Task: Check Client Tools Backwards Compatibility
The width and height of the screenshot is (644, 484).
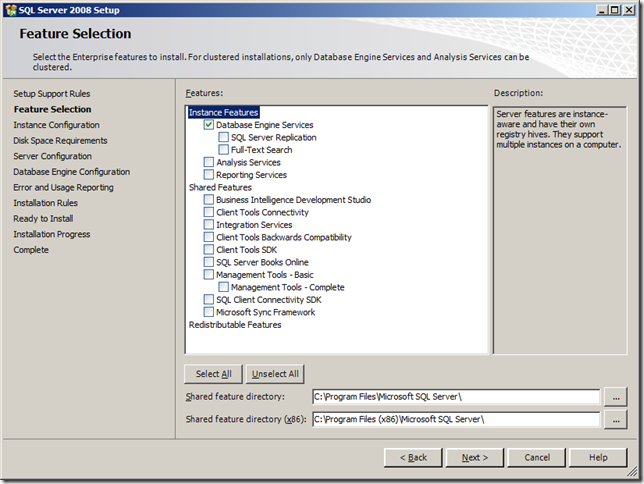Action: pos(209,237)
